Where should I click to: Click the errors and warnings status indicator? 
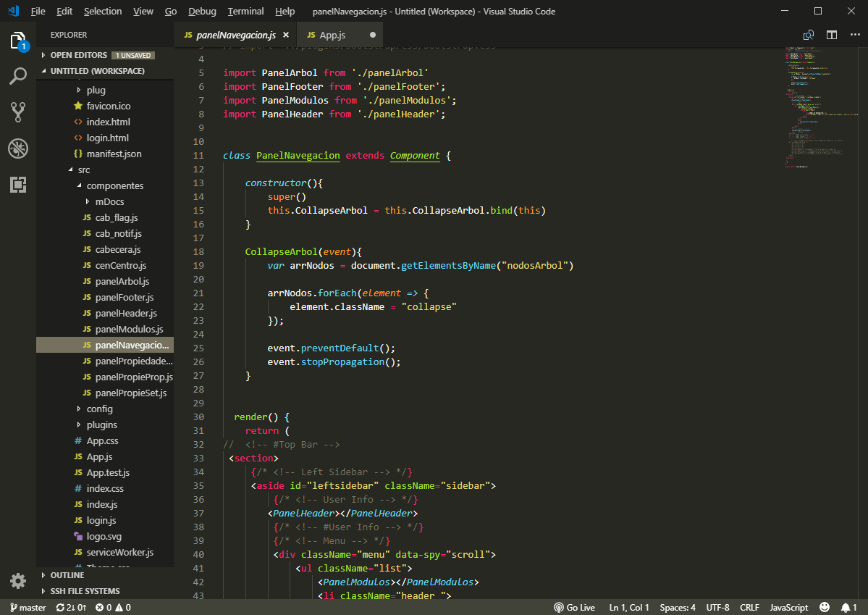114,608
